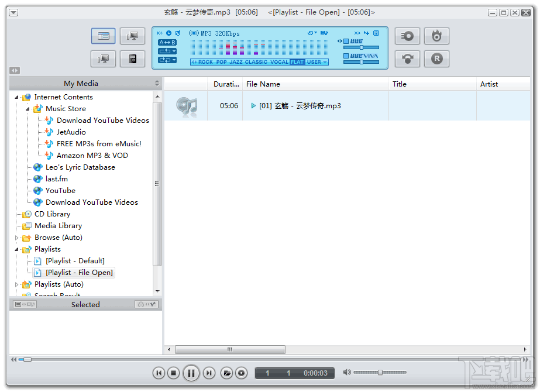Collapse the Music Store tree node
540x392 pixels.
pos(28,109)
